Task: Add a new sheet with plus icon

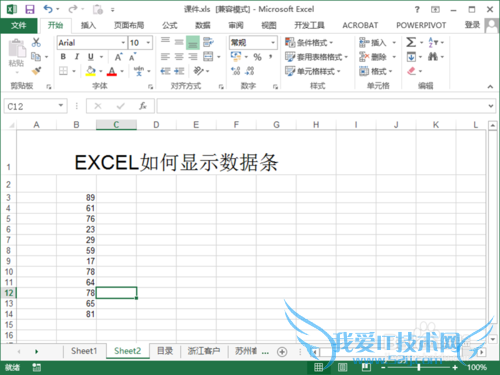Action: (x=282, y=352)
